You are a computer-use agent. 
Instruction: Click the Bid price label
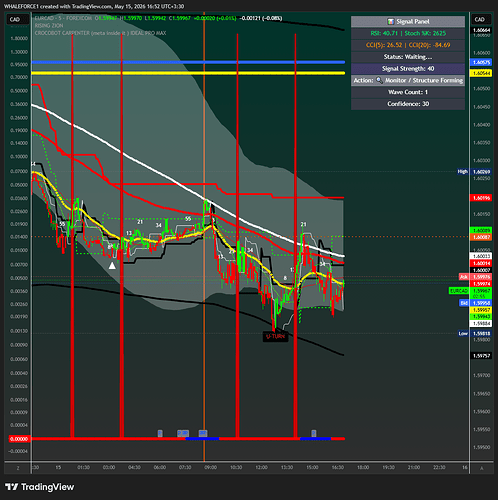pyautogui.click(x=463, y=303)
